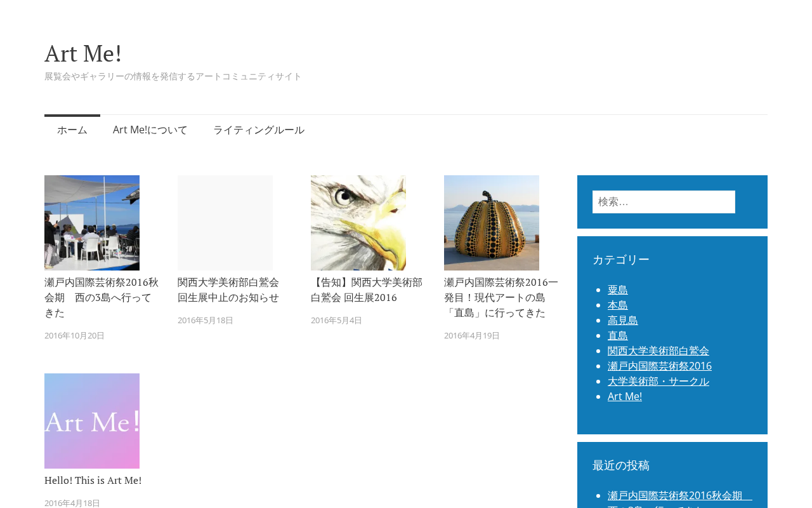Open the ライティングルール menu item
The width and height of the screenshot is (812, 508).
coord(259,130)
